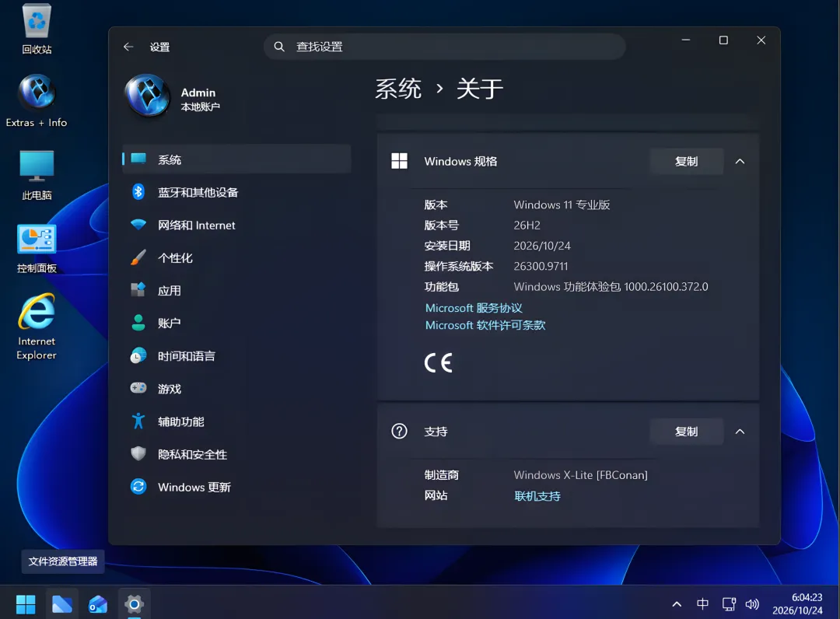Focus the 查找设置 search field

coord(445,47)
